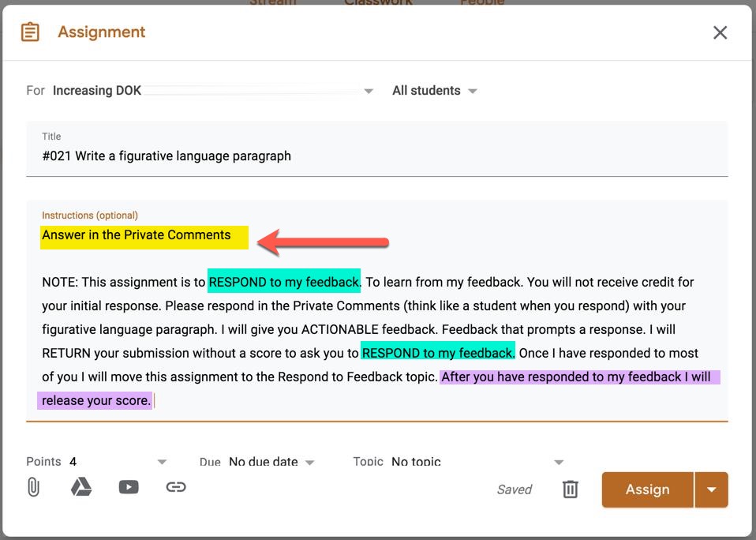Click the first highlighted 'RESPOND to my feedback' phrase
This screenshot has height=540, width=756.
(284, 282)
